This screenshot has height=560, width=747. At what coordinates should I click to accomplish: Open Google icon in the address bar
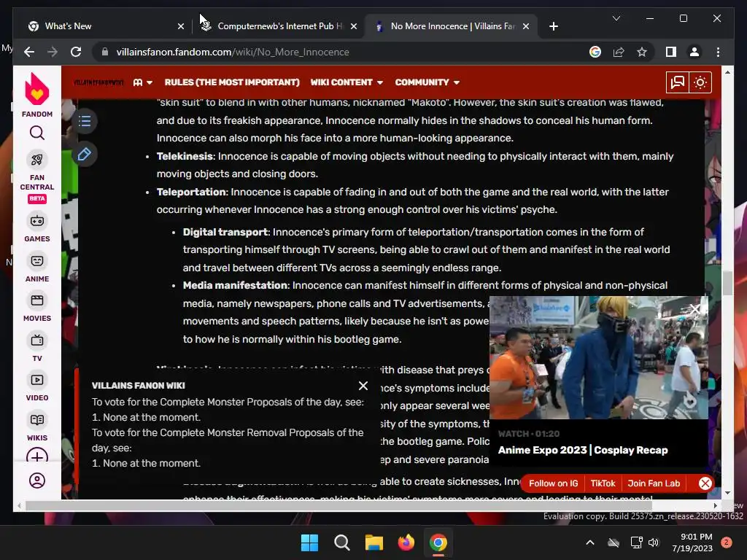[x=595, y=52]
